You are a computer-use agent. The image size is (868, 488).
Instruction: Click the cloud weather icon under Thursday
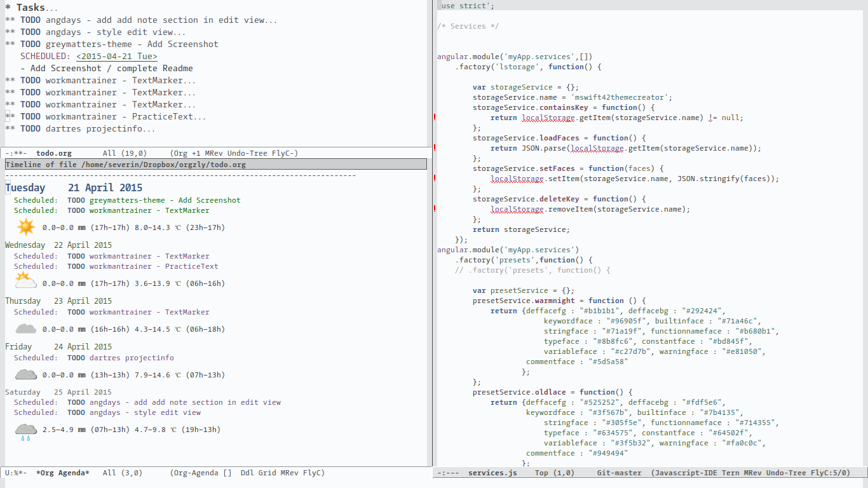click(x=26, y=329)
